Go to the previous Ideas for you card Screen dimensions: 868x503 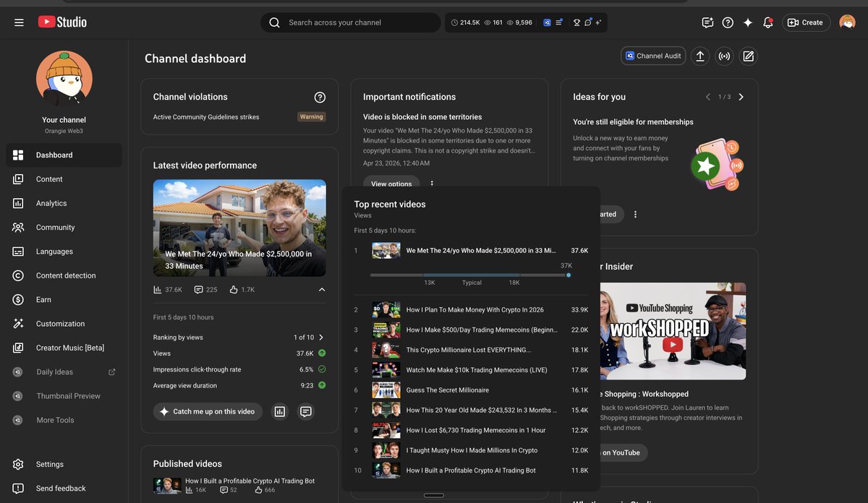pos(708,97)
